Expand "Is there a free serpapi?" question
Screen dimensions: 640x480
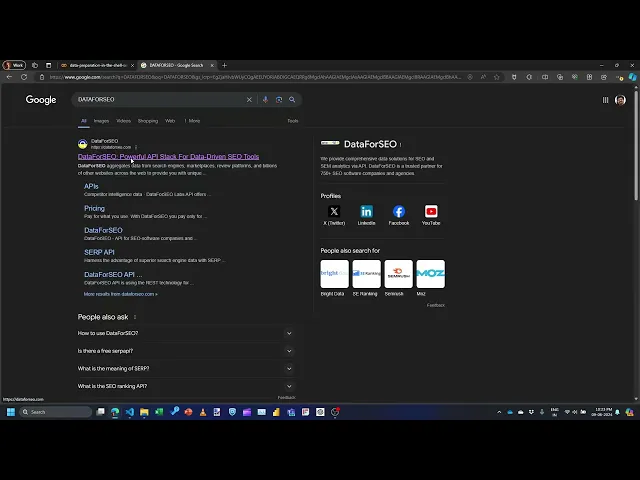pos(186,351)
